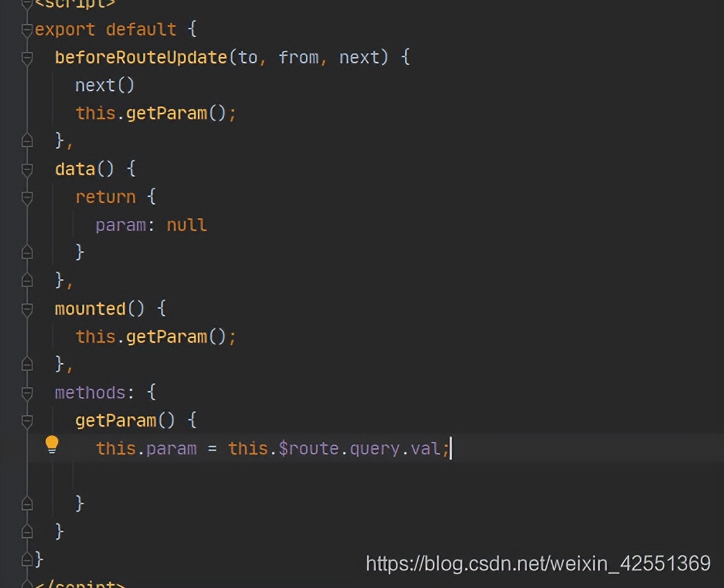Click the yellow lightbulb quick-fix icon
This screenshot has height=588, width=724.
[51, 445]
